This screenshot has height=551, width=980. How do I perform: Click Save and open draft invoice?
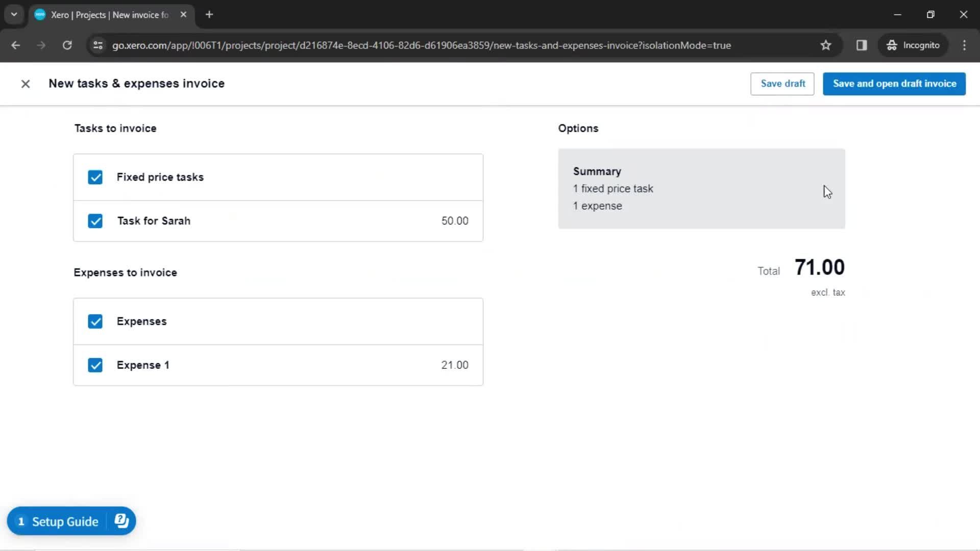894,84
